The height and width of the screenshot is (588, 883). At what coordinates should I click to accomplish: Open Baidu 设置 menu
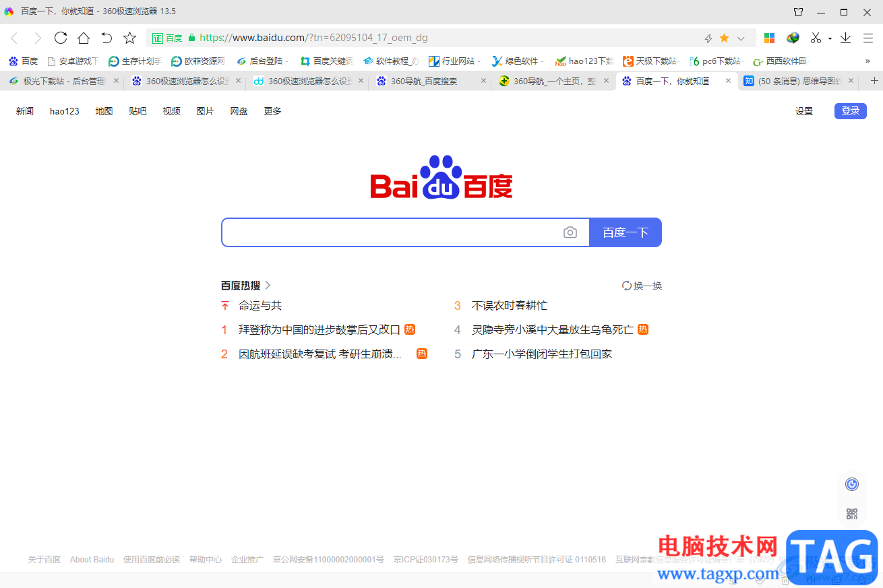(x=804, y=111)
